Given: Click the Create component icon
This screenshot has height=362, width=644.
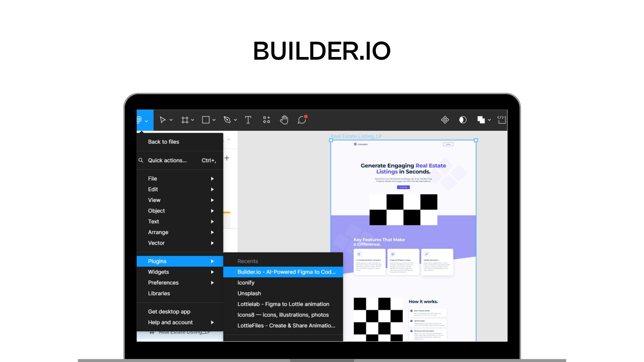Looking at the screenshot, I should [445, 120].
